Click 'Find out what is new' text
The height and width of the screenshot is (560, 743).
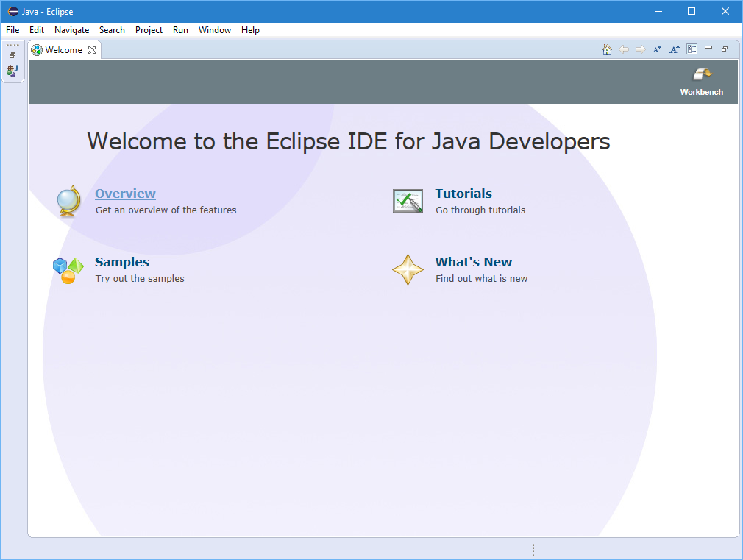(481, 278)
